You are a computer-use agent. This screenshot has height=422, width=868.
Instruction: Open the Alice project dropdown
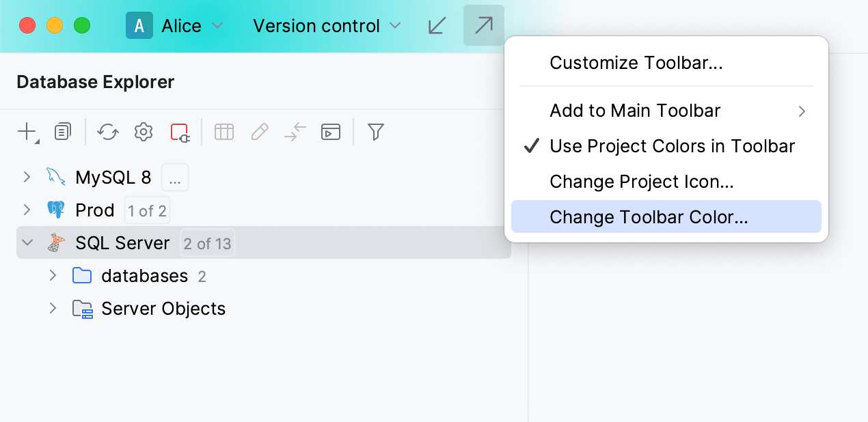175,26
